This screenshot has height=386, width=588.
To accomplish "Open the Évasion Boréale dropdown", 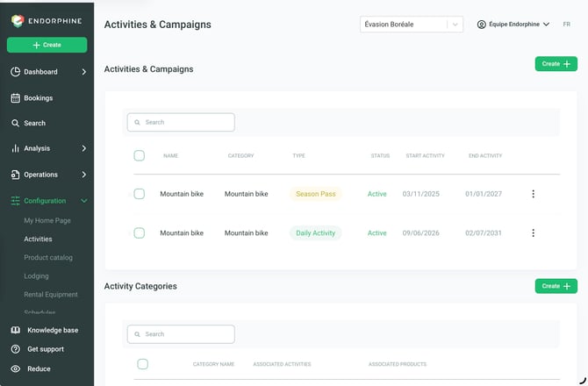I will [412, 25].
